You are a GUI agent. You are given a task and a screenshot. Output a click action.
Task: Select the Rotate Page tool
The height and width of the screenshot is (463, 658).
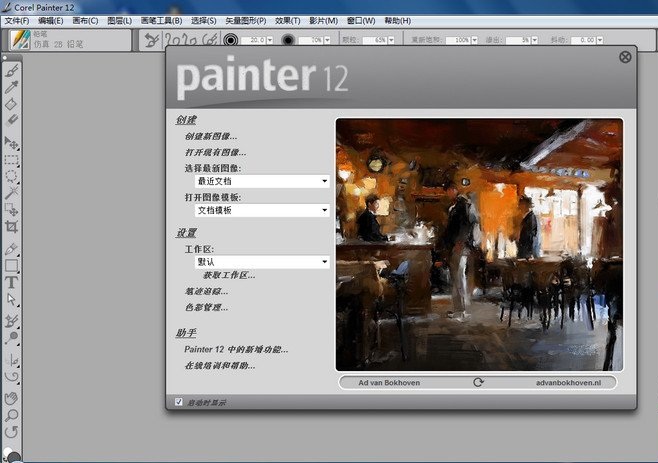pos(11,432)
